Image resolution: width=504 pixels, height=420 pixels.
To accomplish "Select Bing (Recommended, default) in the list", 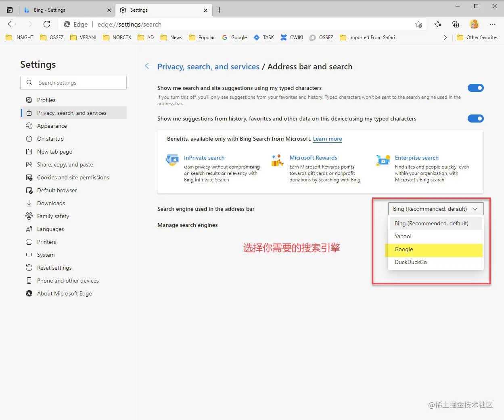I will [436, 223].
